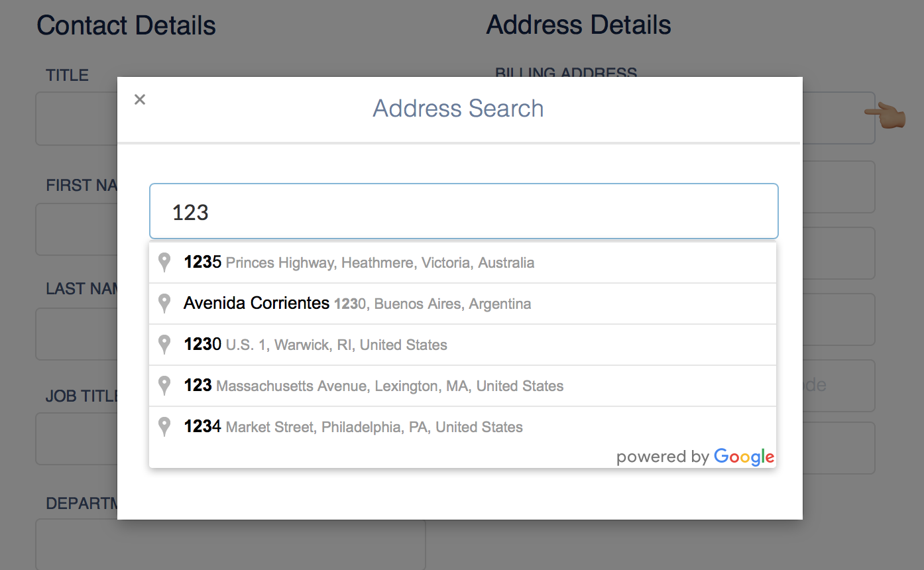Click the First Name input field
This screenshot has height=570, width=924.
coord(76,229)
